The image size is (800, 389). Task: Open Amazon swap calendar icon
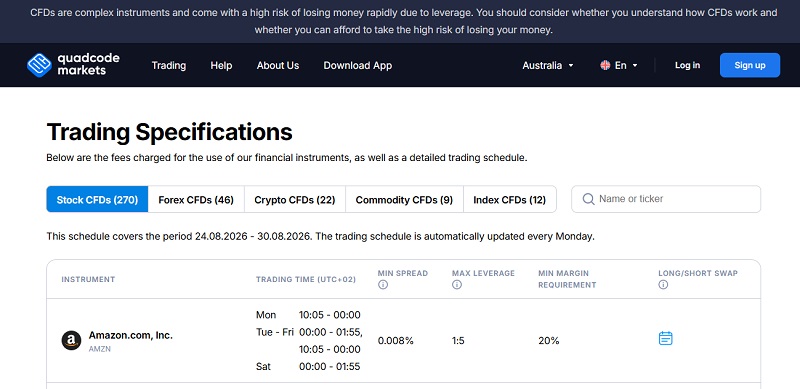click(x=665, y=338)
